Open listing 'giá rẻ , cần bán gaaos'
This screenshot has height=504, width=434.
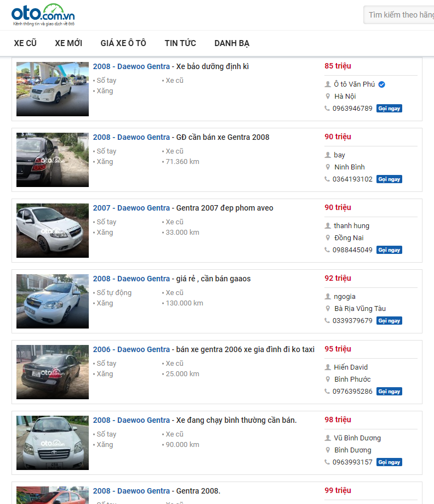pos(172,279)
